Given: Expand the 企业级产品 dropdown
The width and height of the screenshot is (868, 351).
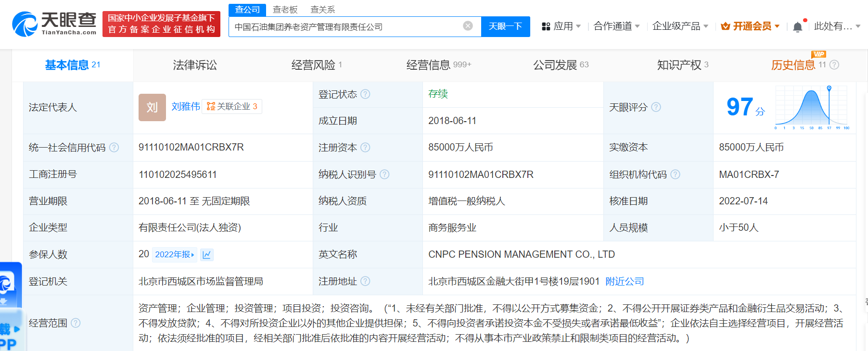Looking at the screenshot, I should [705, 26].
